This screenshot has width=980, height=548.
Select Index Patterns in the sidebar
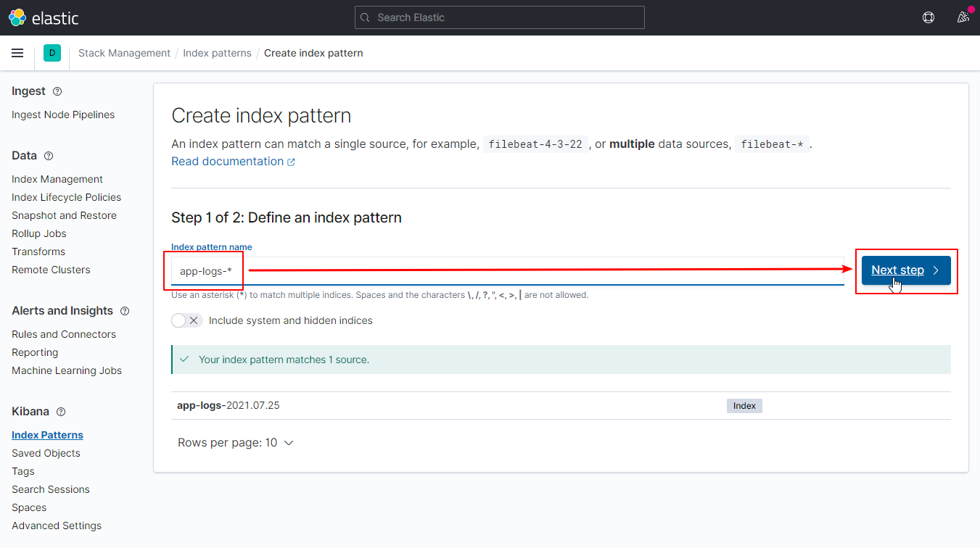[x=47, y=434]
